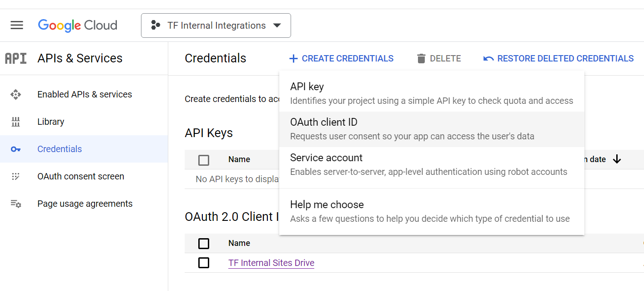Click the plus icon beside Create Credentials
The height and width of the screenshot is (291, 644).
tap(293, 58)
